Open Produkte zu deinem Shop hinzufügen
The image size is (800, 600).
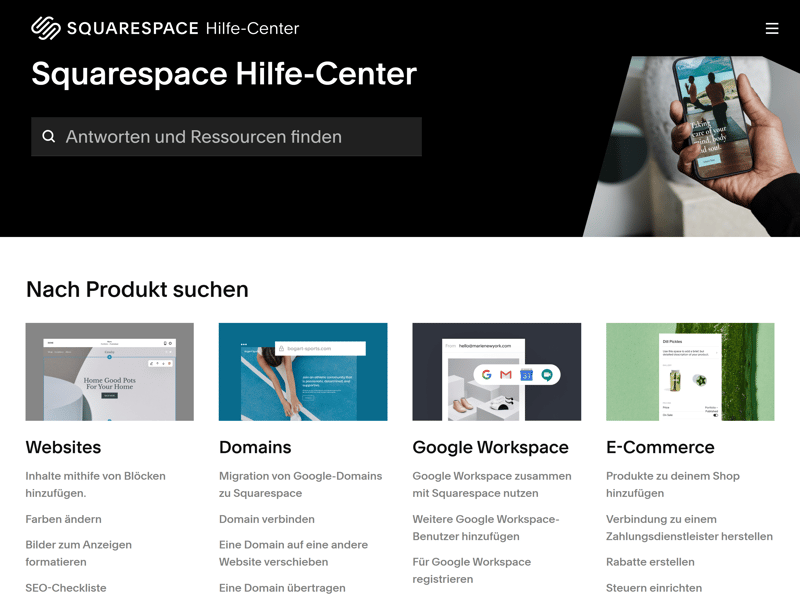click(x=673, y=485)
